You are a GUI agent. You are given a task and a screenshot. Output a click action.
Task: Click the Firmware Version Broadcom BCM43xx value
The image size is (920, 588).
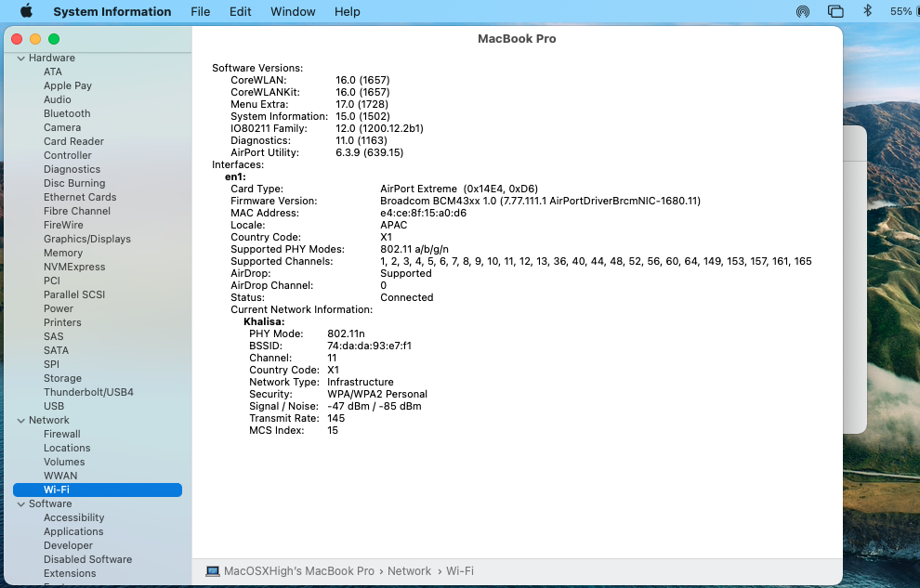540,201
